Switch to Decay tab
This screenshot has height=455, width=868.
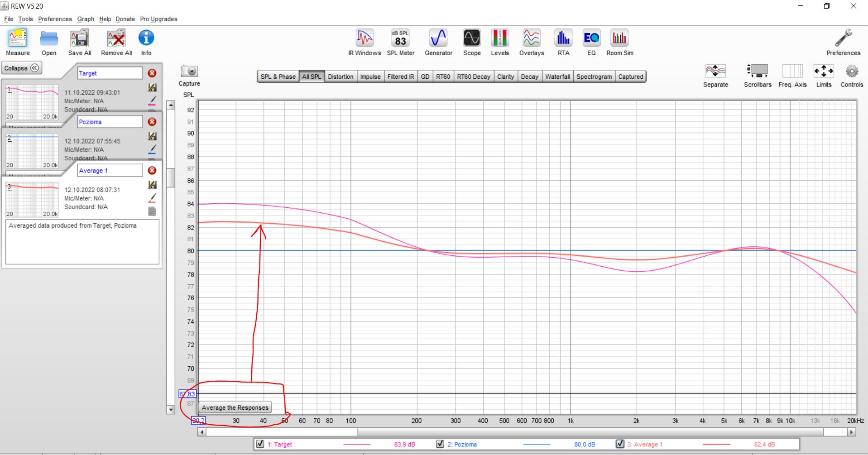(x=529, y=77)
